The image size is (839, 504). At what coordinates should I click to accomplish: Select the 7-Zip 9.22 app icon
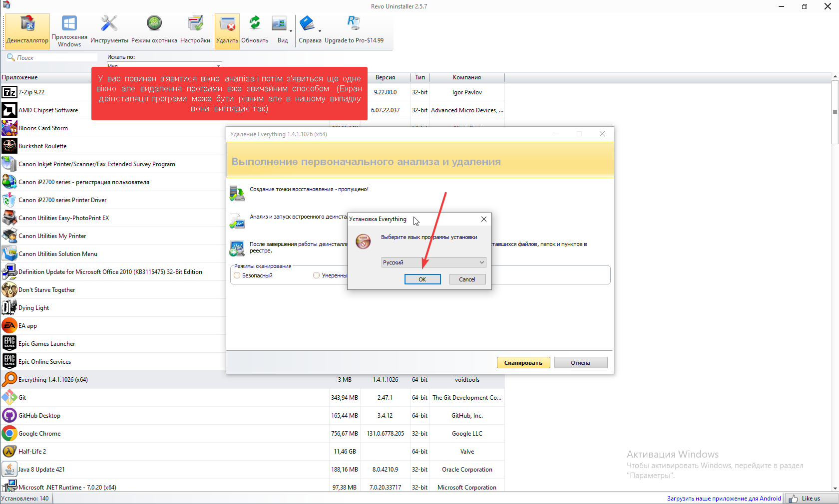pyautogui.click(x=9, y=92)
